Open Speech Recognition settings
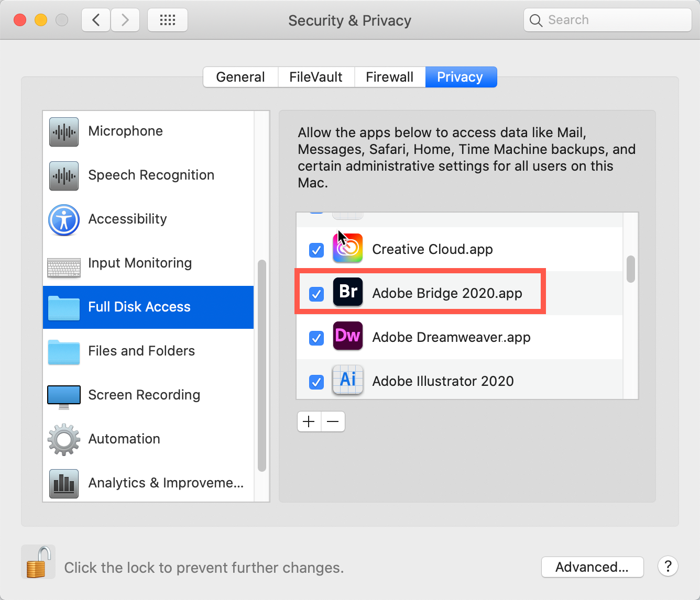The image size is (700, 600). [x=151, y=175]
